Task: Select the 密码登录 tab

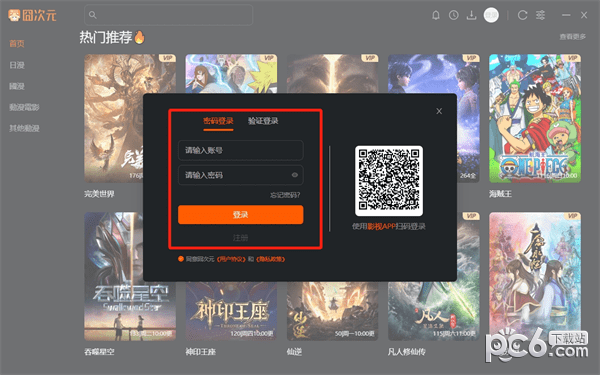Action: click(x=218, y=121)
